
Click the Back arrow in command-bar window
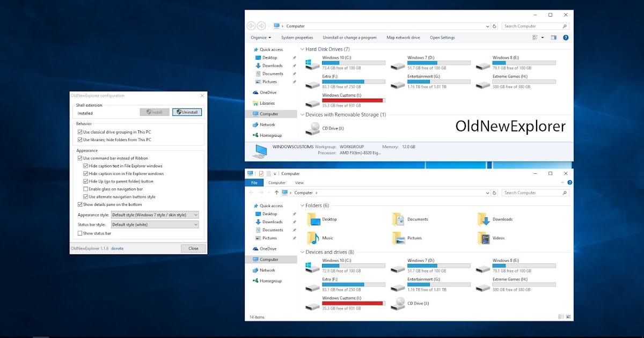click(x=251, y=26)
